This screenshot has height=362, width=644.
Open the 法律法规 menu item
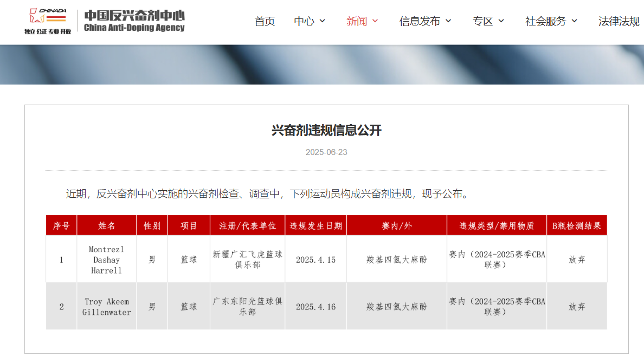619,21
